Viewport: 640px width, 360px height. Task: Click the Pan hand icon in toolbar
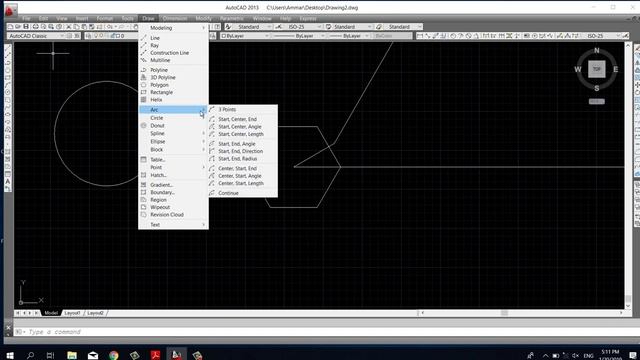136,27
